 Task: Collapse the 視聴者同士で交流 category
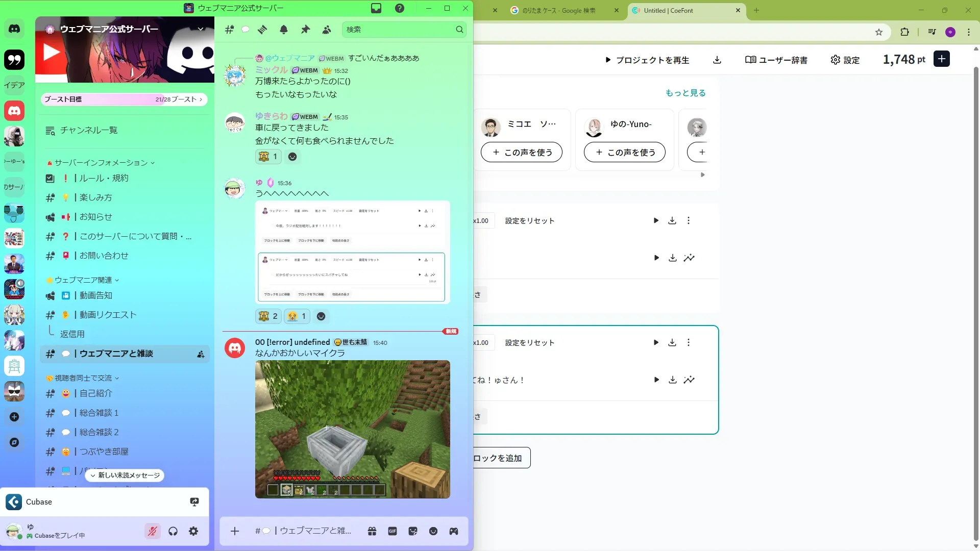point(83,378)
